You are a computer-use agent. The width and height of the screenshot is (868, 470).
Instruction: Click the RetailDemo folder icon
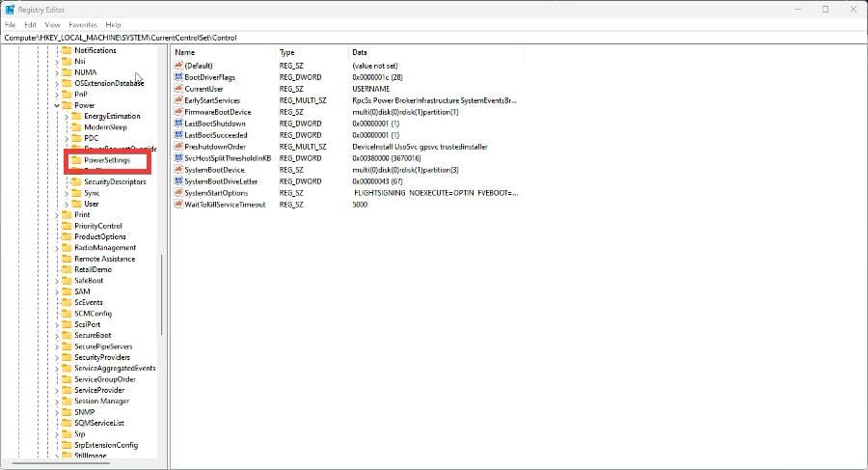click(67, 269)
